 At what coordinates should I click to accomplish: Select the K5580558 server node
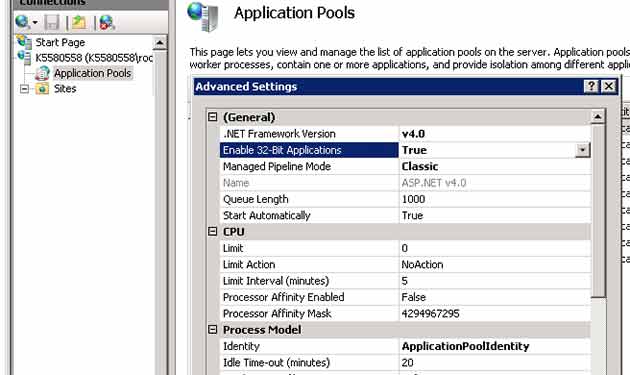[x=94, y=58]
